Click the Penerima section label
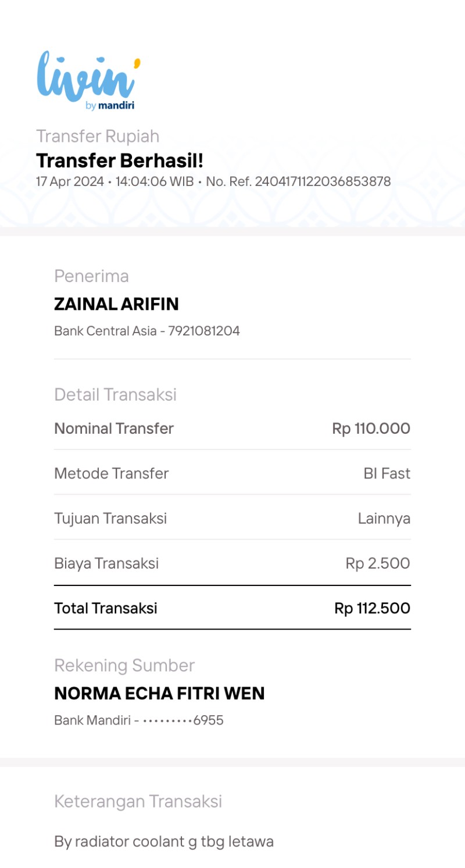 (x=91, y=276)
